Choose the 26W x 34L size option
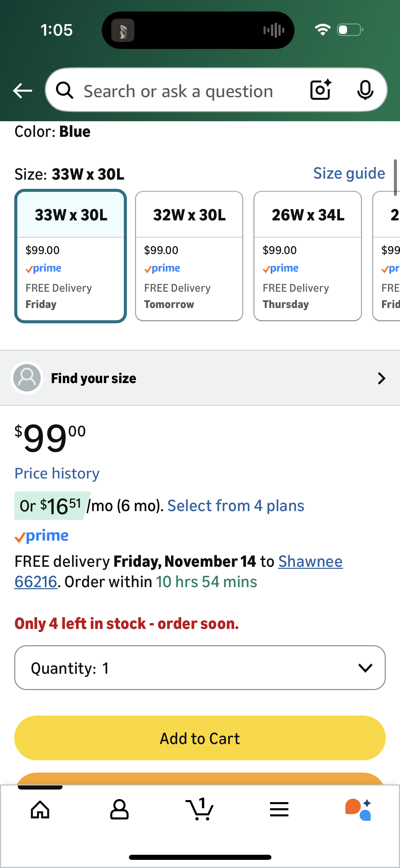Image resolution: width=400 pixels, height=868 pixels. tap(308, 256)
